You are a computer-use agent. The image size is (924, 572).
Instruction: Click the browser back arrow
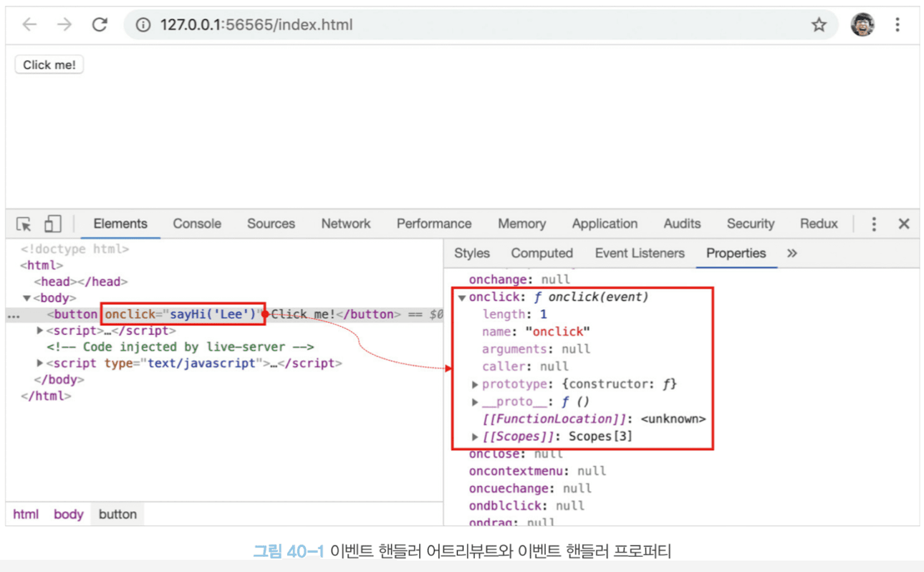[29, 25]
